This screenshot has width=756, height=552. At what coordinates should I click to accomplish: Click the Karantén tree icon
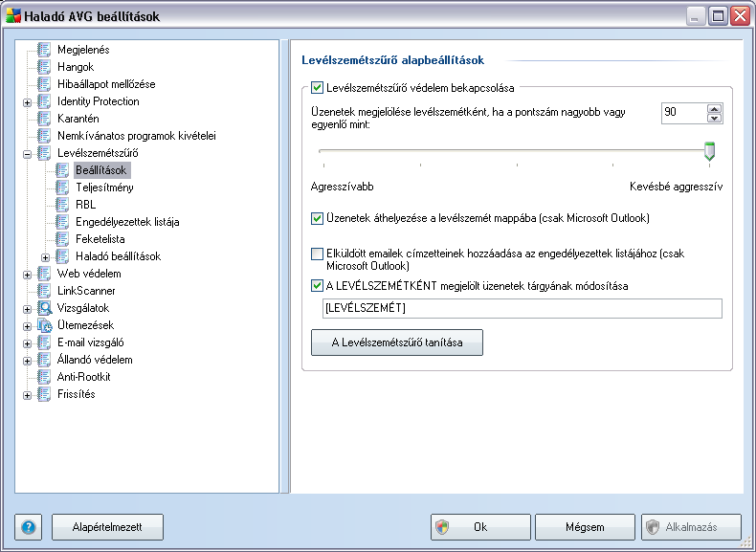coord(44,119)
